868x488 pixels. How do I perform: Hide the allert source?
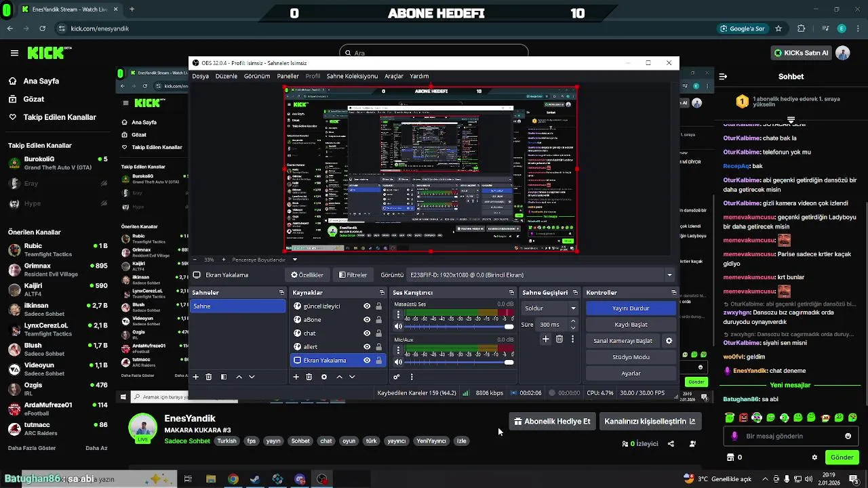[x=367, y=347]
